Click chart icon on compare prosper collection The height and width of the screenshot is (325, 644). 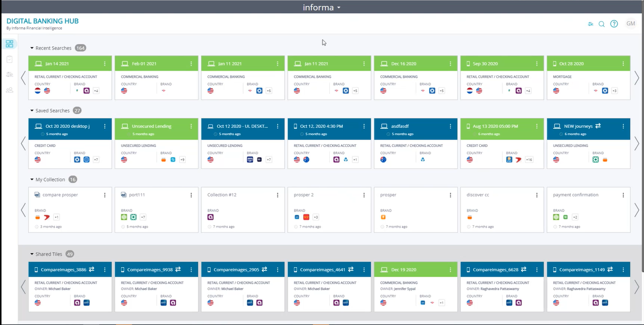tap(37, 195)
